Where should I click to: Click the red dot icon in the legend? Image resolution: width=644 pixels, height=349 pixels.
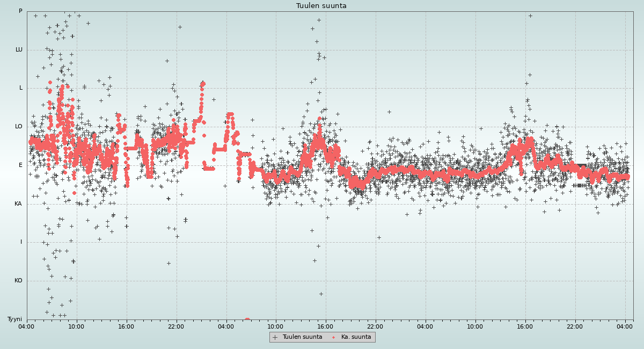[x=333, y=337]
